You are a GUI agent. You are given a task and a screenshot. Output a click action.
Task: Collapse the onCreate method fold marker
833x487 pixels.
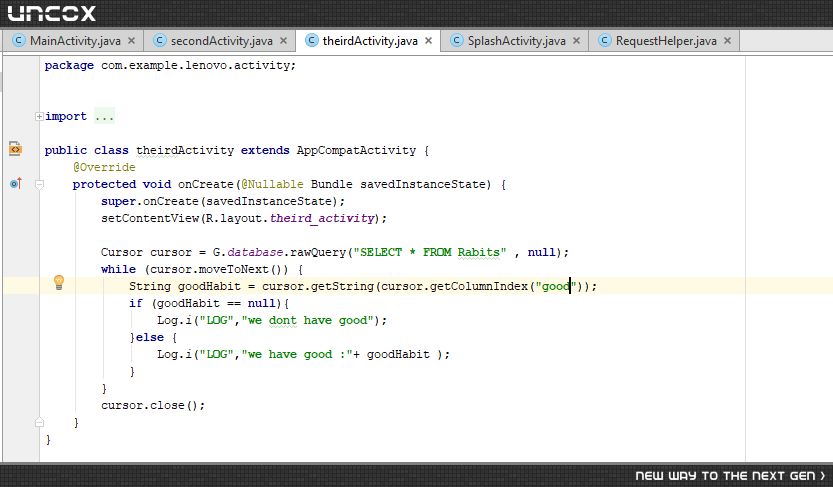pos(39,184)
